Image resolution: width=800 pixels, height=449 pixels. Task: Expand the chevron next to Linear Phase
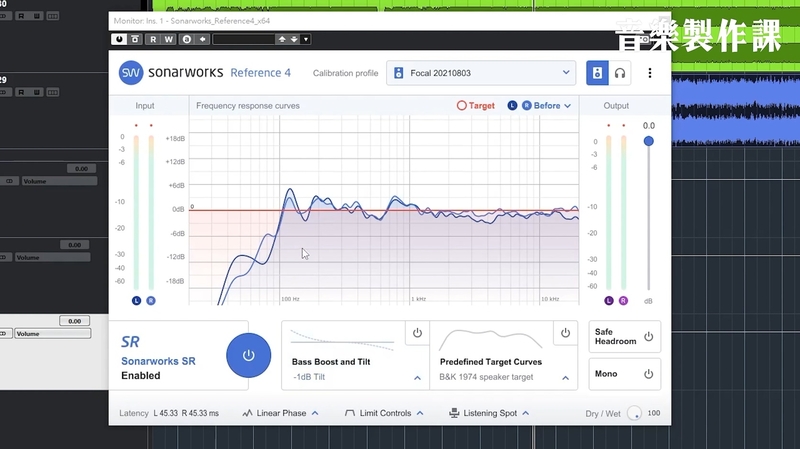[315, 413]
